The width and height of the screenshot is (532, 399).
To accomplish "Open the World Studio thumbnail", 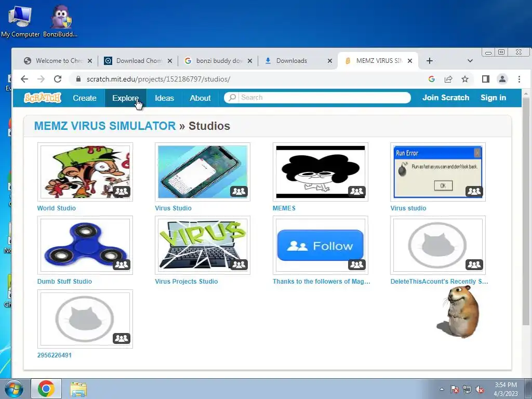I will coord(85,172).
